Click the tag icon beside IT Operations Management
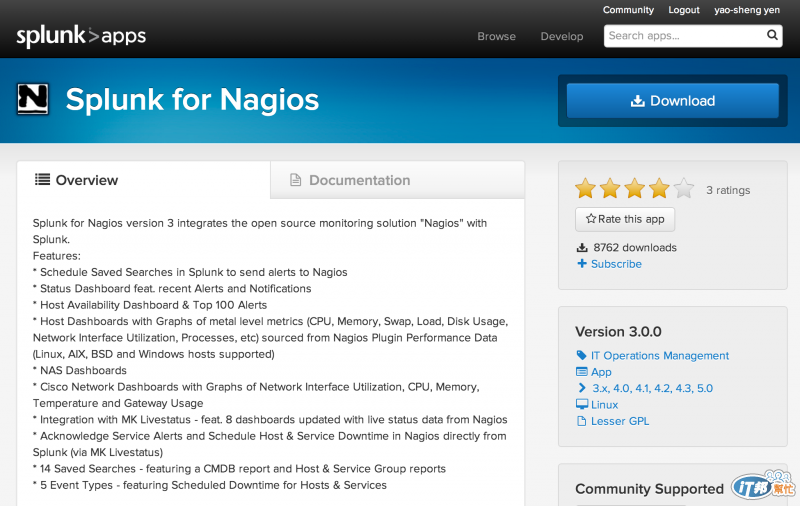 pos(582,355)
